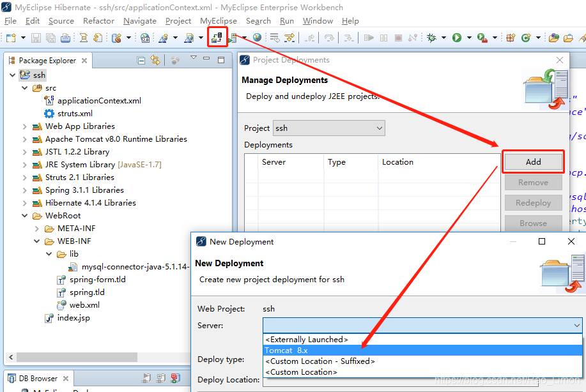Click the Remove button
The width and height of the screenshot is (586, 392).
534,182
